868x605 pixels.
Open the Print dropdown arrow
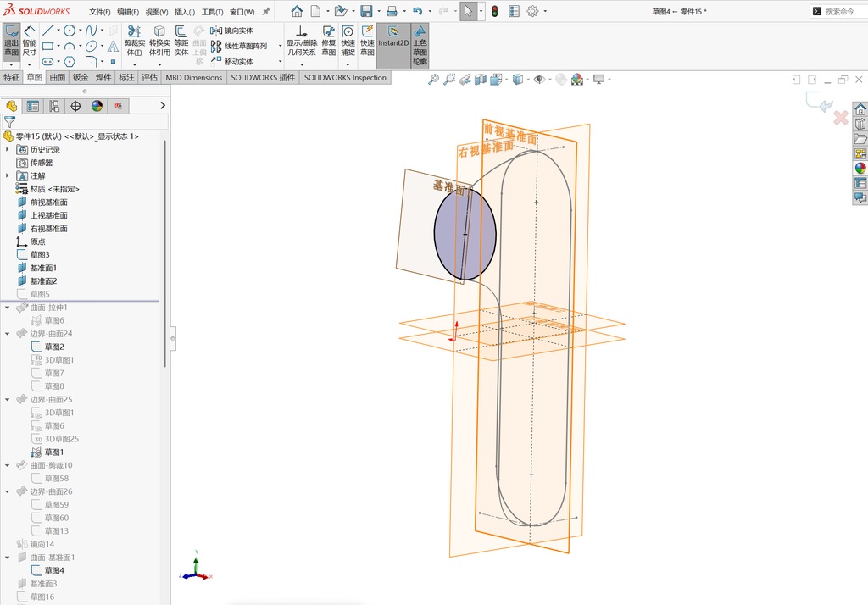(404, 11)
